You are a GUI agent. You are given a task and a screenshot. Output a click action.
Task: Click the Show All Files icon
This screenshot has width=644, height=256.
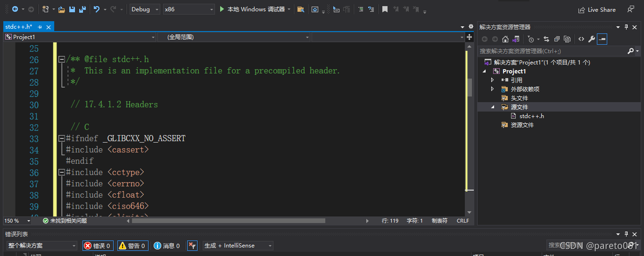[x=567, y=39]
